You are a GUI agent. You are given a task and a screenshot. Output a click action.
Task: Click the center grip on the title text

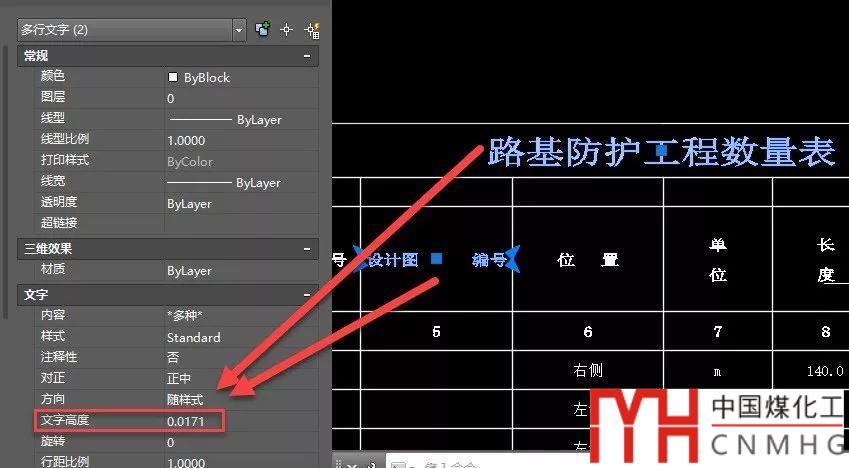click(x=662, y=150)
